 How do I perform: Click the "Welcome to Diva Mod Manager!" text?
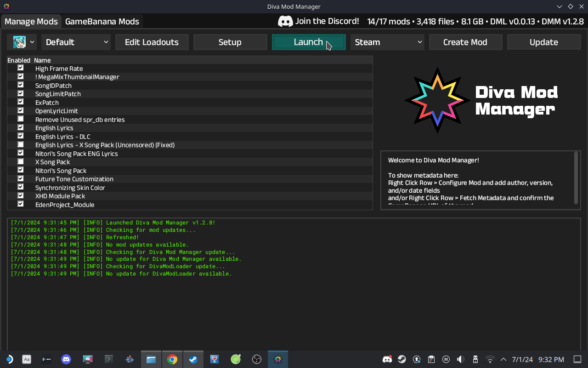pyautogui.click(x=434, y=160)
